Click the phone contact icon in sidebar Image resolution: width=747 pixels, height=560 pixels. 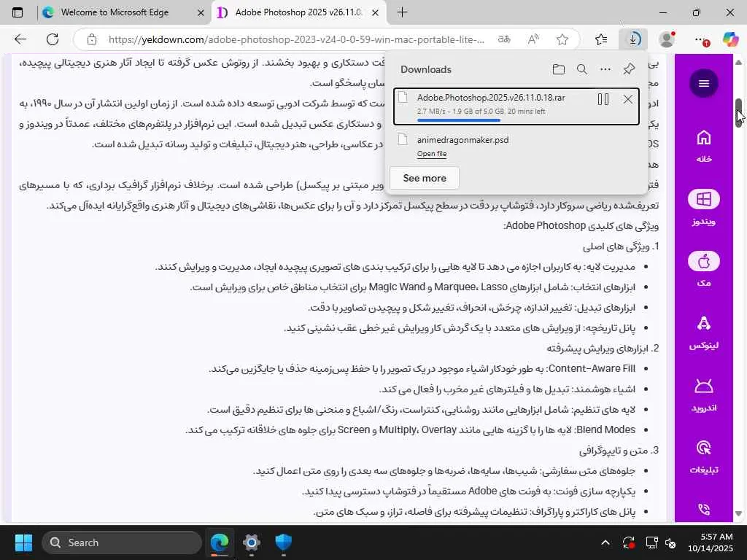(704, 510)
